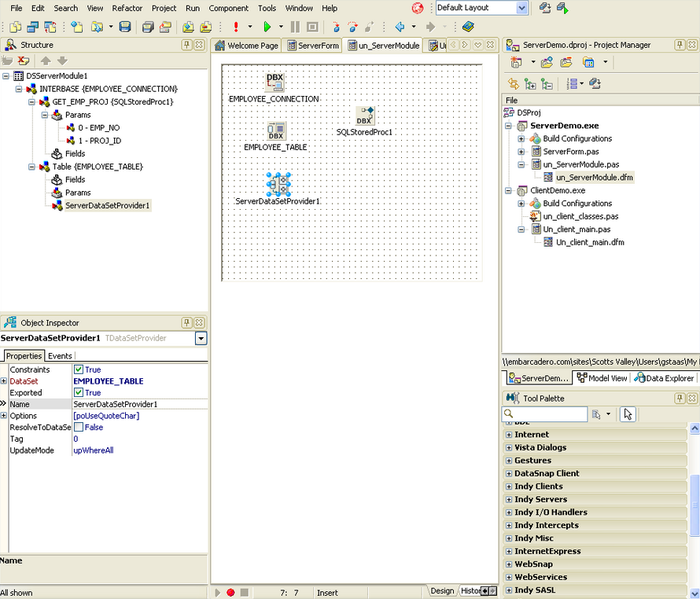Expand the Indy Clients palette category
Image resolution: width=700 pixels, height=599 pixels.
coord(508,486)
